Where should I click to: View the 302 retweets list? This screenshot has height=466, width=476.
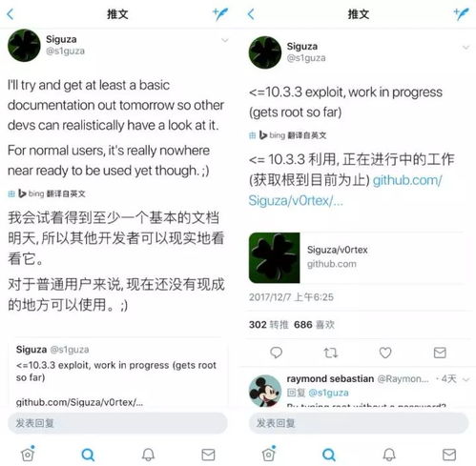point(269,325)
